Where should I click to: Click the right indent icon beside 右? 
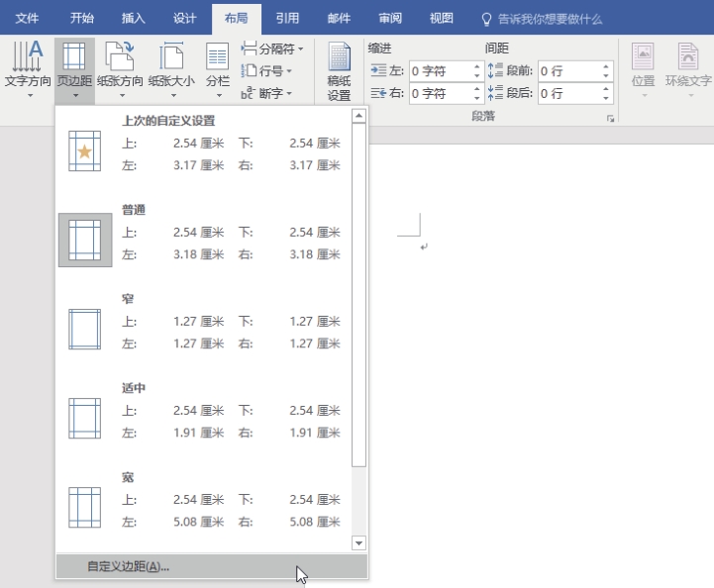378,93
